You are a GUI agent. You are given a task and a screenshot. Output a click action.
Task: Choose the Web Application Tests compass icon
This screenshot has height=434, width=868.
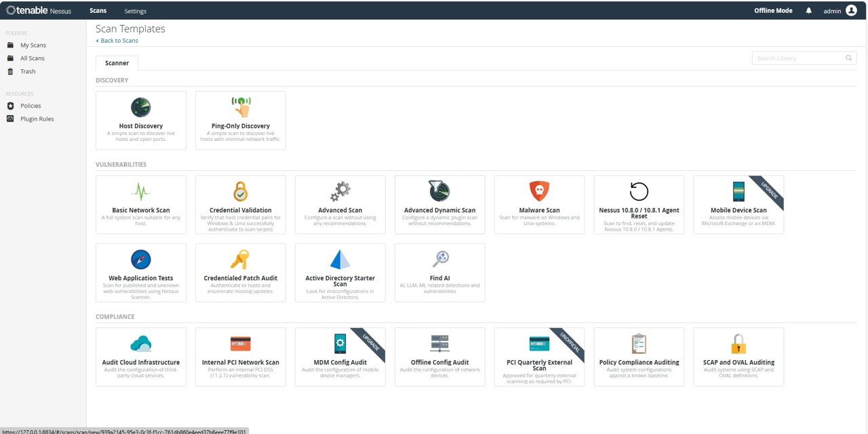click(141, 260)
